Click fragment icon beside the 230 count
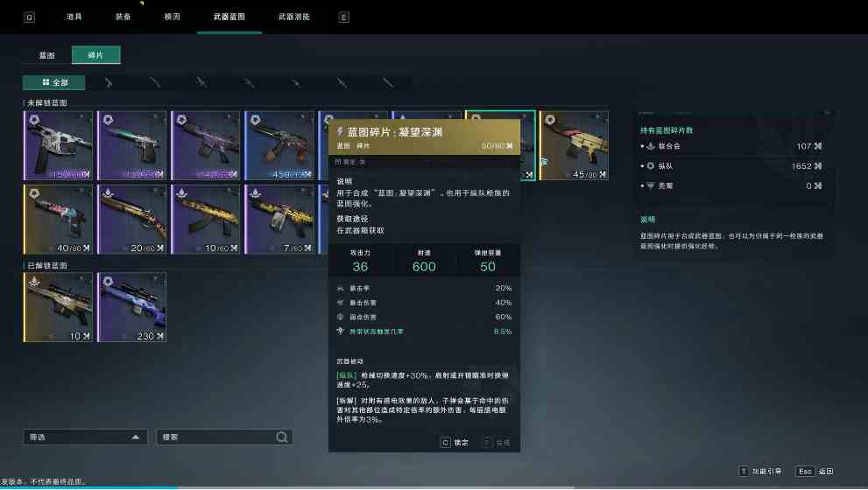Viewport: 868px width, 490px height. coord(160,336)
